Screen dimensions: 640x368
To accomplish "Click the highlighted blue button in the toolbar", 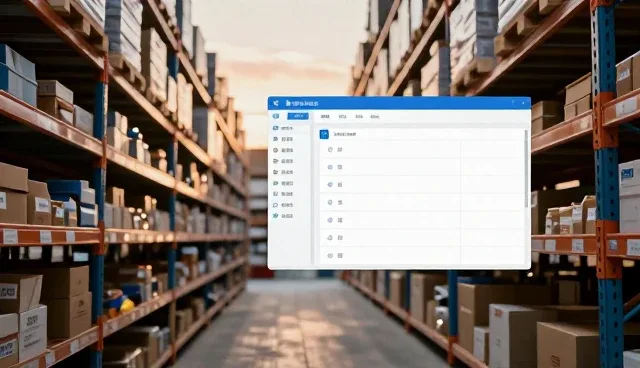I will pos(298,116).
